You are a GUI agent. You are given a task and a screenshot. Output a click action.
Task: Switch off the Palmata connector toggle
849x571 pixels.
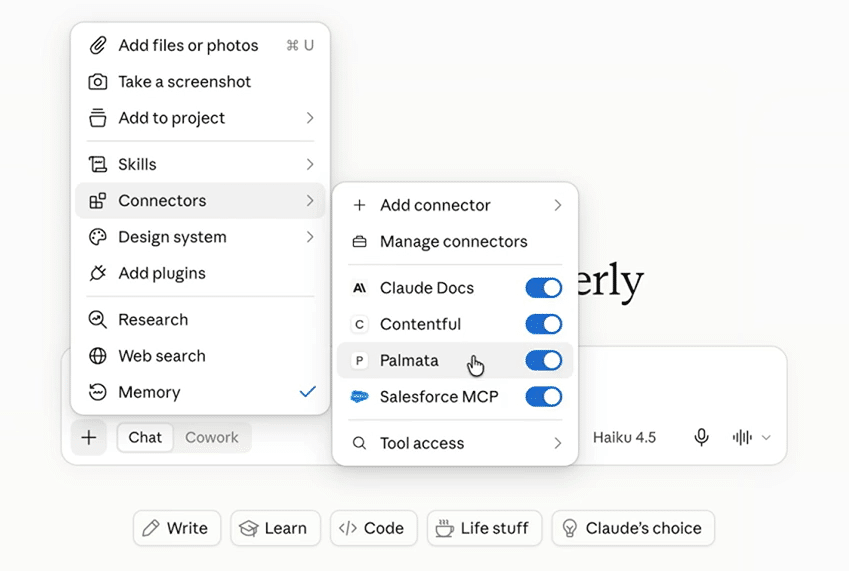pyautogui.click(x=544, y=360)
